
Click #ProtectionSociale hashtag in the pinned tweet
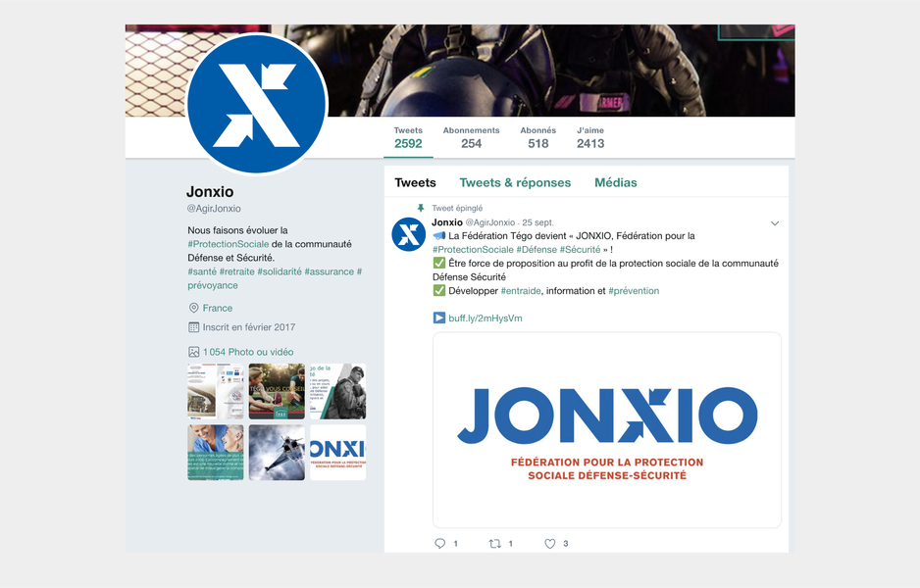click(474, 249)
